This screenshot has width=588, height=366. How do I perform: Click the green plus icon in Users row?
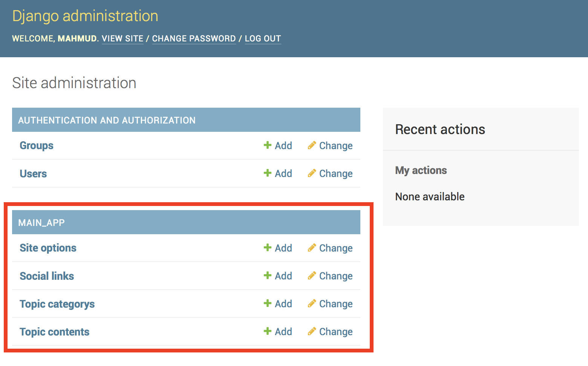pyautogui.click(x=268, y=173)
